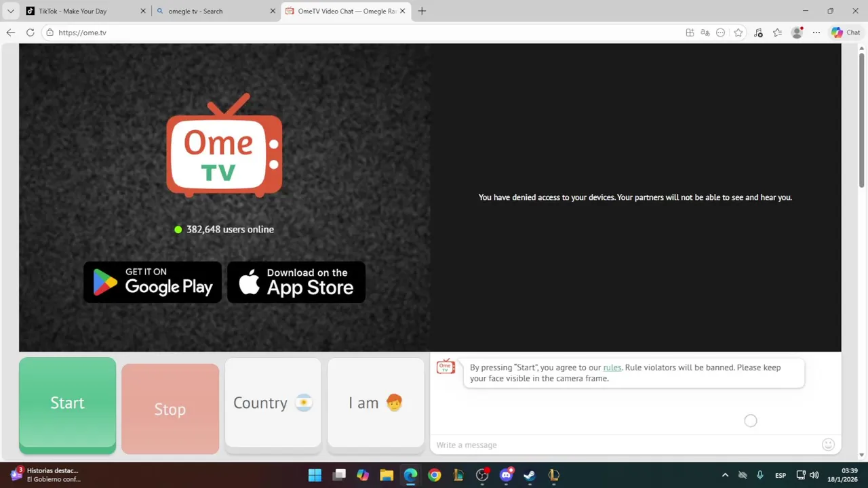Refresh the current page
The height and width of the screenshot is (488, 868).
point(30,33)
